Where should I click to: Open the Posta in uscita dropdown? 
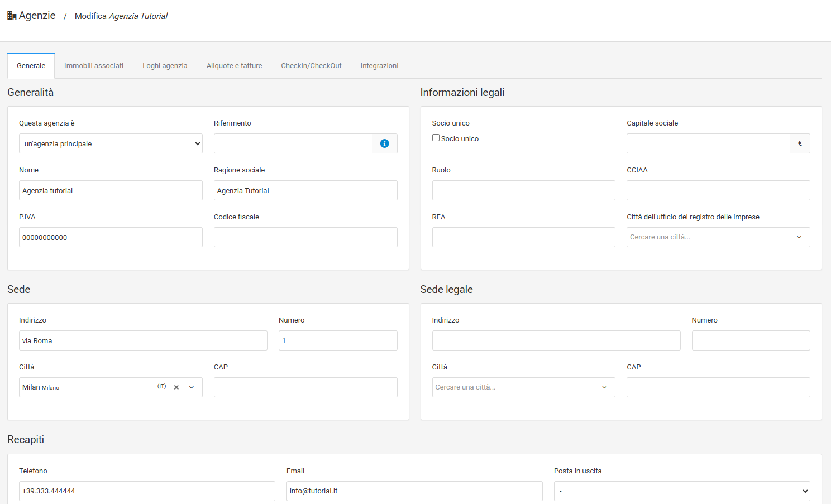(x=681, y=491)
